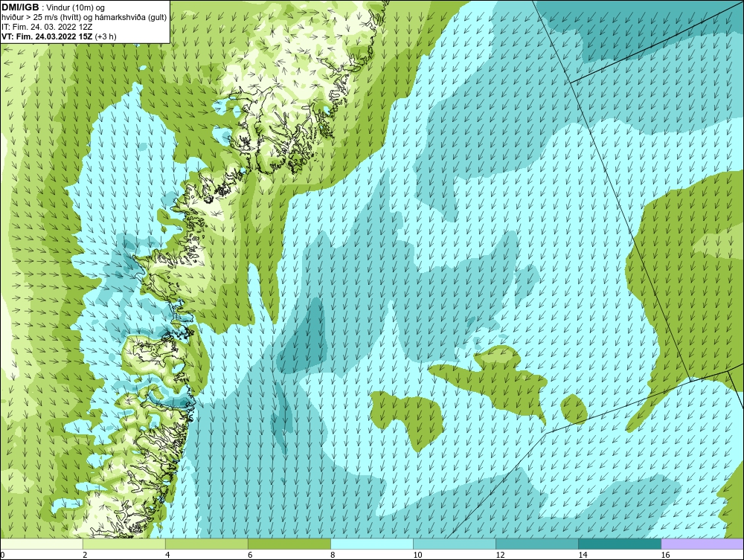Click the 0–2 m/s pale legend swatch
The image size is (744, 560).
[41, 544]
